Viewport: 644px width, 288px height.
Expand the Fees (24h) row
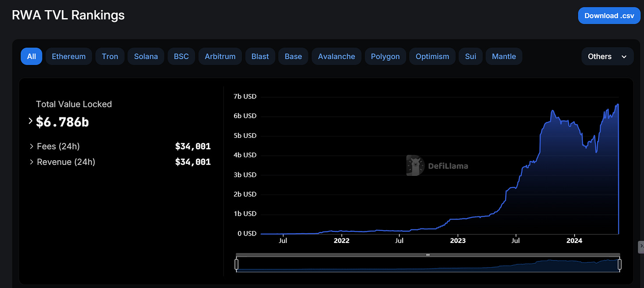pos(32,146)
